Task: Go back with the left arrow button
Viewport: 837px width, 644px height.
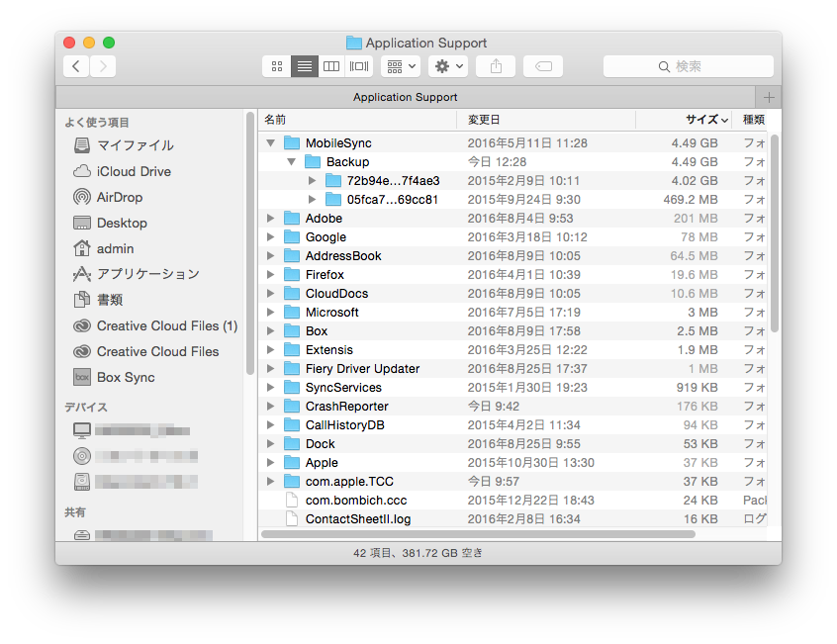Action: 76,66
